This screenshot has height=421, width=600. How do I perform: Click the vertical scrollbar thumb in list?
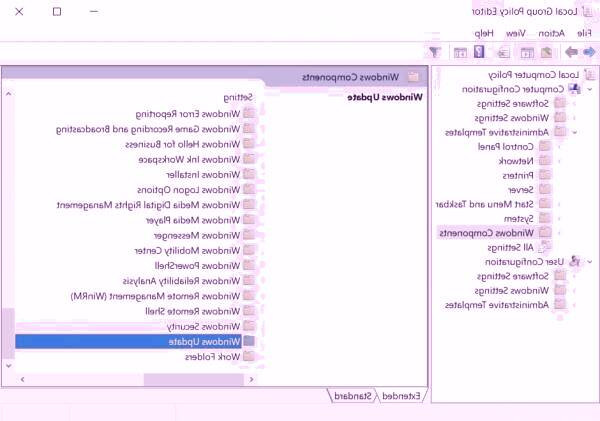[8, 333]
